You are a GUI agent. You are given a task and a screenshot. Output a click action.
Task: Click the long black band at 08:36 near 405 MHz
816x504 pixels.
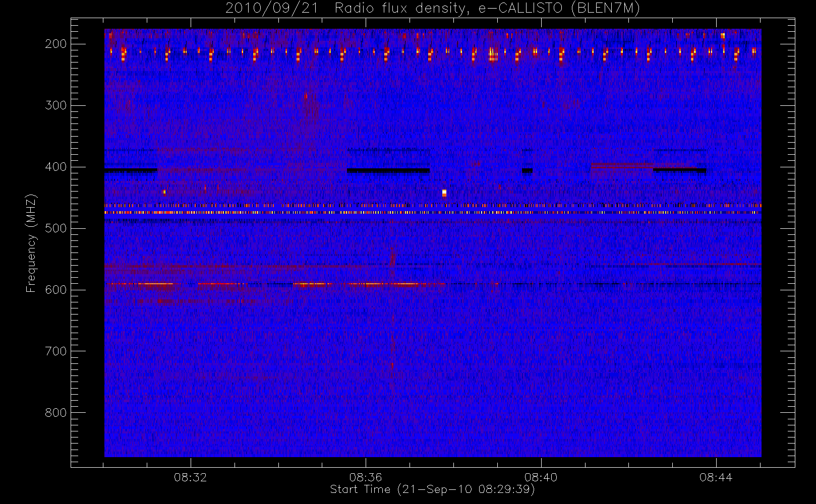(388, 170)
